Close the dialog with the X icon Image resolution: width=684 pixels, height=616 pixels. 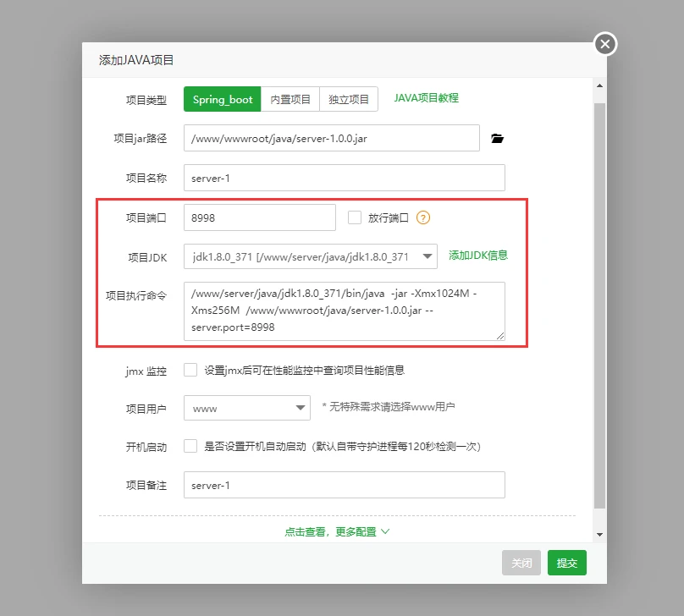604,44
